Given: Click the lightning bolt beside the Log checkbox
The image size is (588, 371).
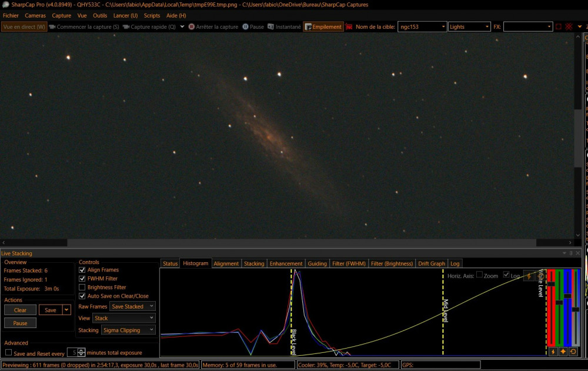Looking at the screenshot, I should 529,276.
